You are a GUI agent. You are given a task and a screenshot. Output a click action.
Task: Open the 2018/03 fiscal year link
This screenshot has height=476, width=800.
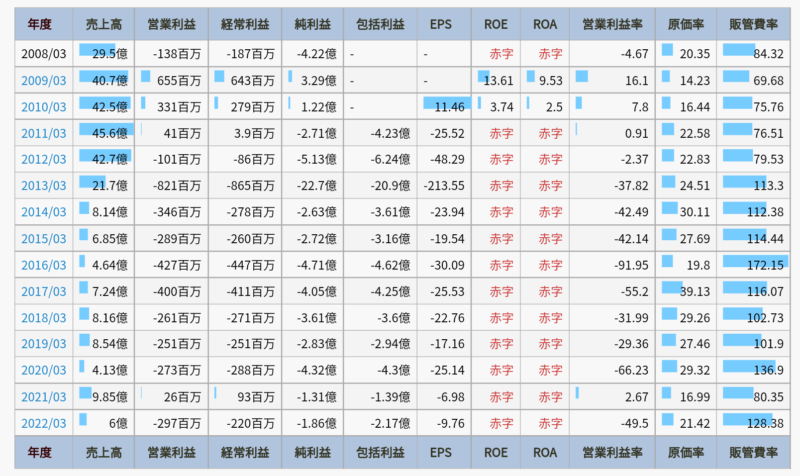click(x=44, y=318)
